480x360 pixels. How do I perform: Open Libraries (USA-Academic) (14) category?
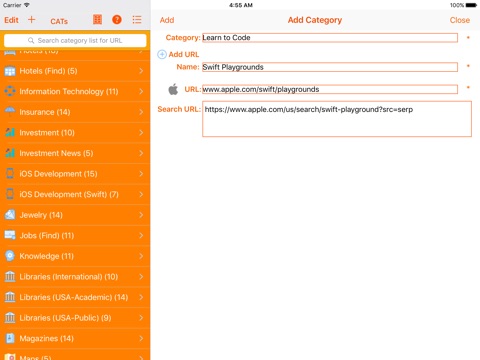tap(75, 297)
